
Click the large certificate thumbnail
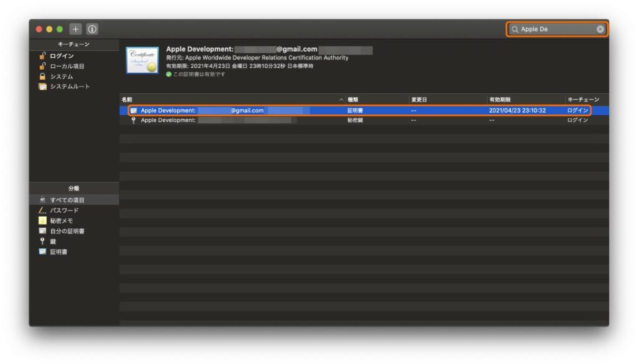142,60
